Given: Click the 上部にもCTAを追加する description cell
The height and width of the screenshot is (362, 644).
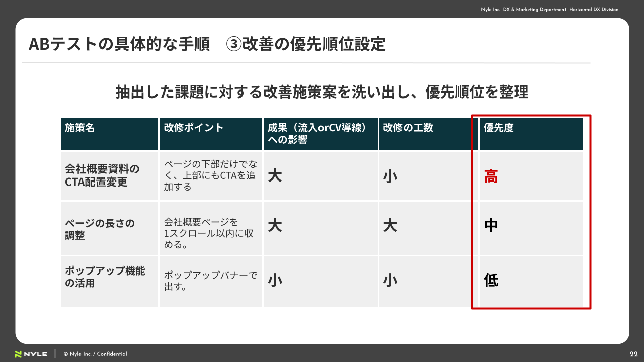Looking at the screenshot, I should (210, 175).
